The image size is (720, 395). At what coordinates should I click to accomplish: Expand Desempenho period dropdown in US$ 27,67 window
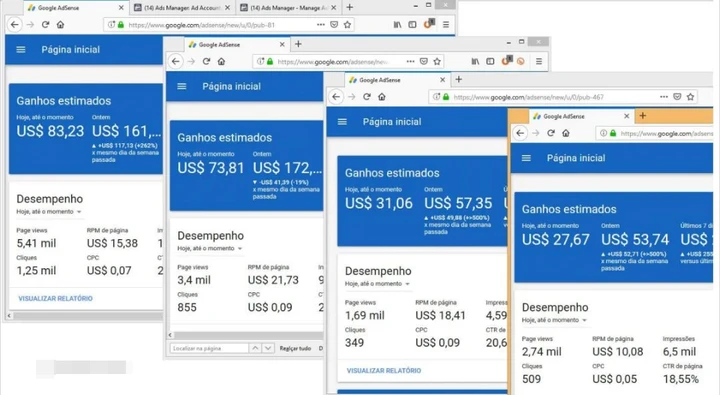click(x=554, y=320)
